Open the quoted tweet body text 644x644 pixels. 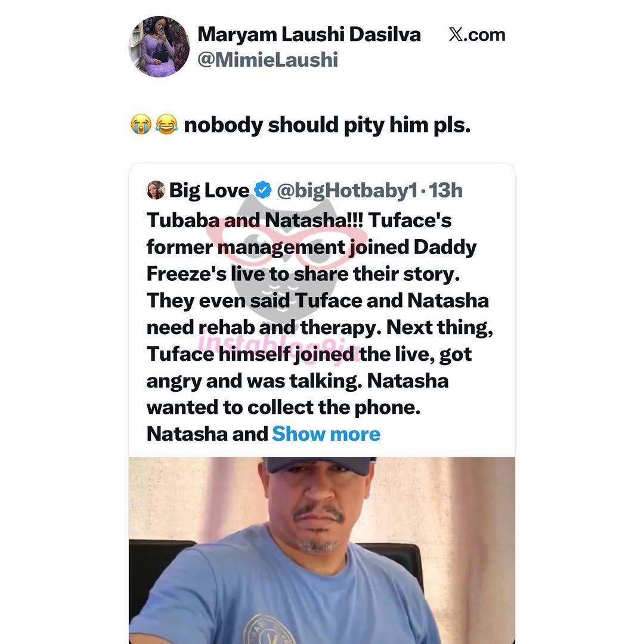pos(320,327)
